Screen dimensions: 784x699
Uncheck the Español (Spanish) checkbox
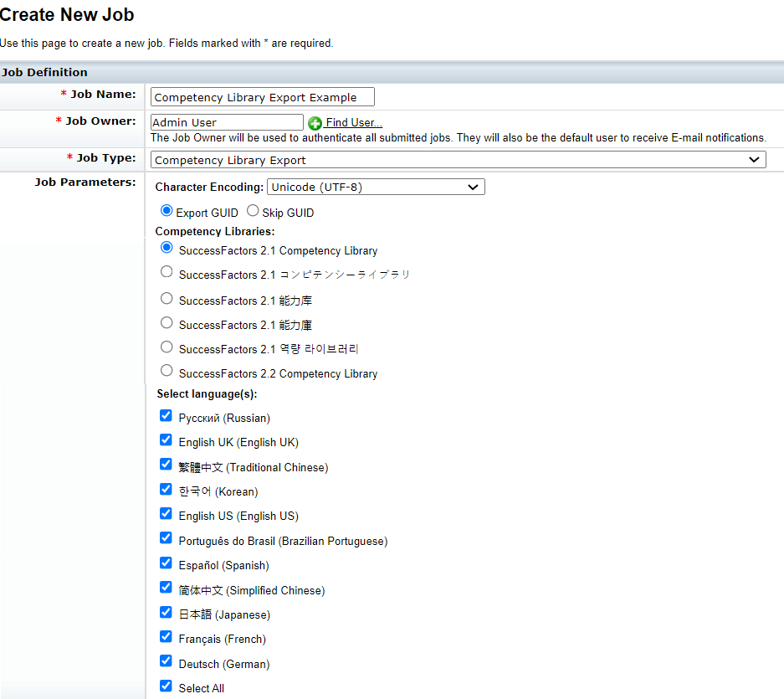pos(166,563)
